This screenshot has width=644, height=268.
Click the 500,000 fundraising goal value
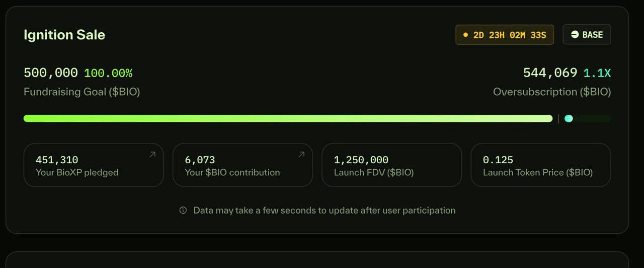[x=51, y=73]
